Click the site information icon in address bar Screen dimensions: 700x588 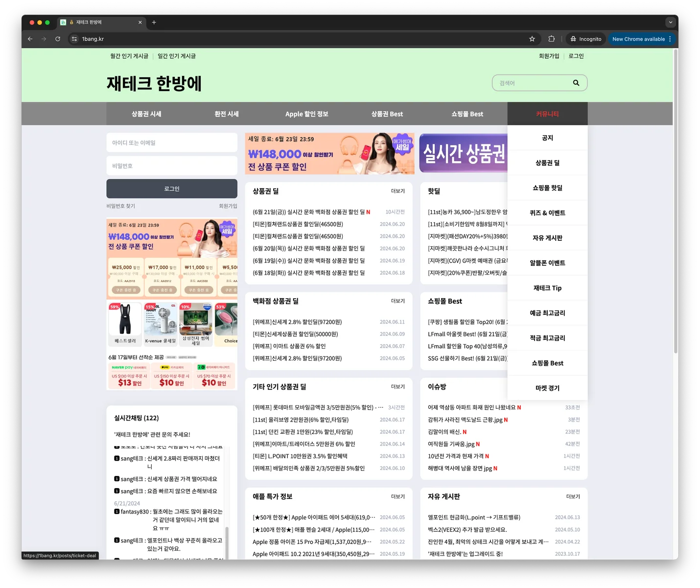pyautogui.click(x=74, y=39)
